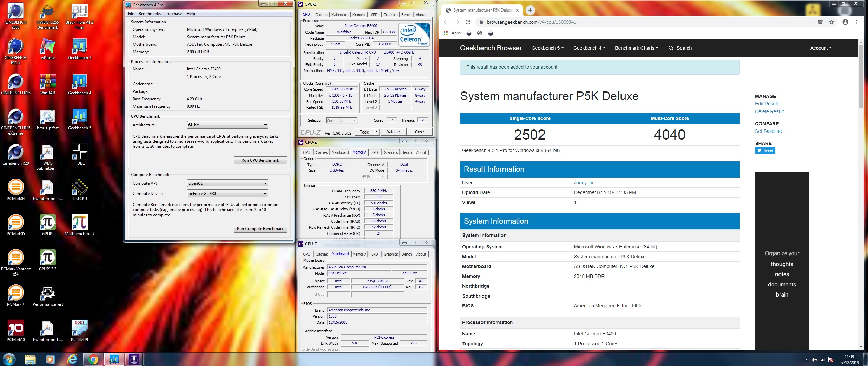Open Purchase menu in Geekbench 4 Pro
This screenshot has width=868, height=366.
pyautogui.click(x=173, y=14)
